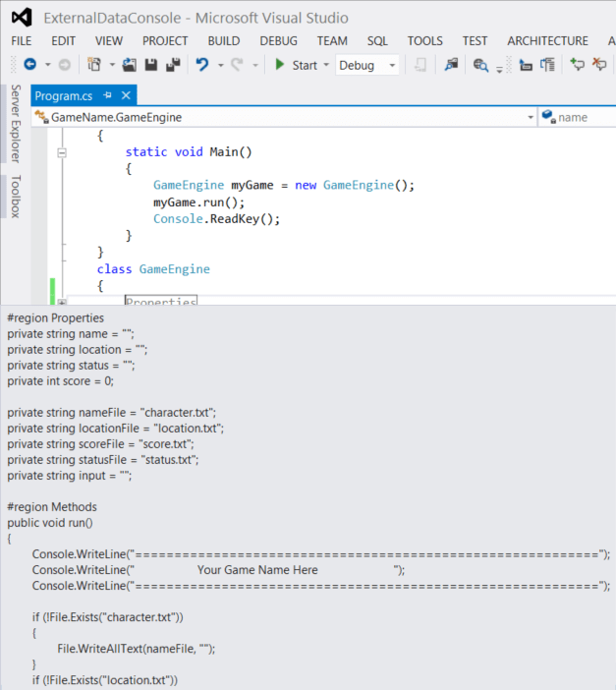The image size is (616, 690).
Task: Open the DEBUG menu
Action: [x=278, y=41]
